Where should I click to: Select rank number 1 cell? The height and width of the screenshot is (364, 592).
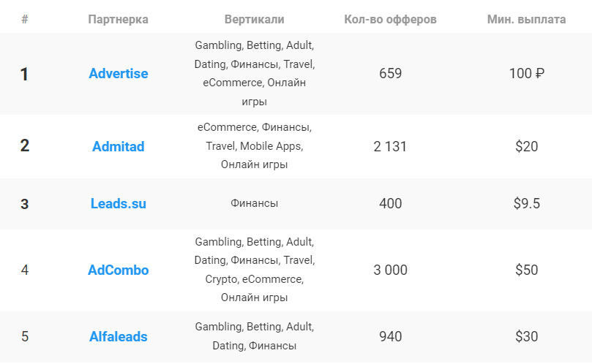click(25, 74)
